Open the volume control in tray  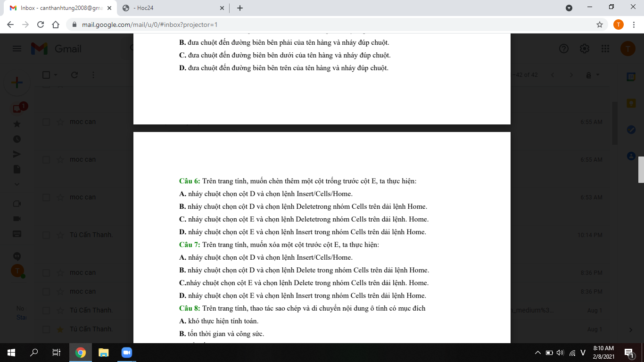(x=560, y=353)
